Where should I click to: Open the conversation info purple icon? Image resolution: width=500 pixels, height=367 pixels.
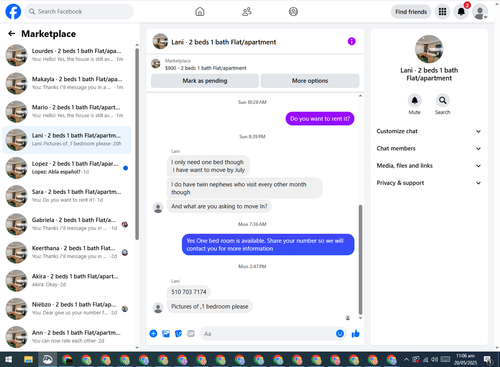click(351, 41)
